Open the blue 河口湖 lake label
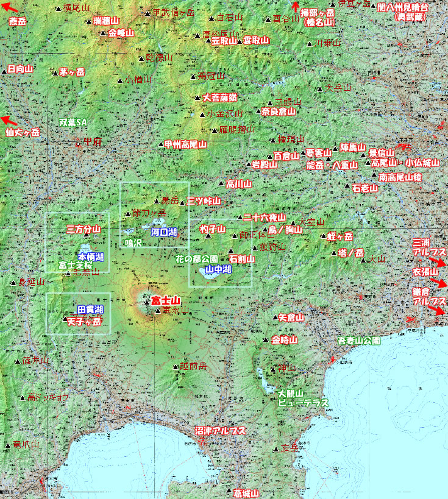The height and width of the screenshot is (499, 448). point(163,232)
